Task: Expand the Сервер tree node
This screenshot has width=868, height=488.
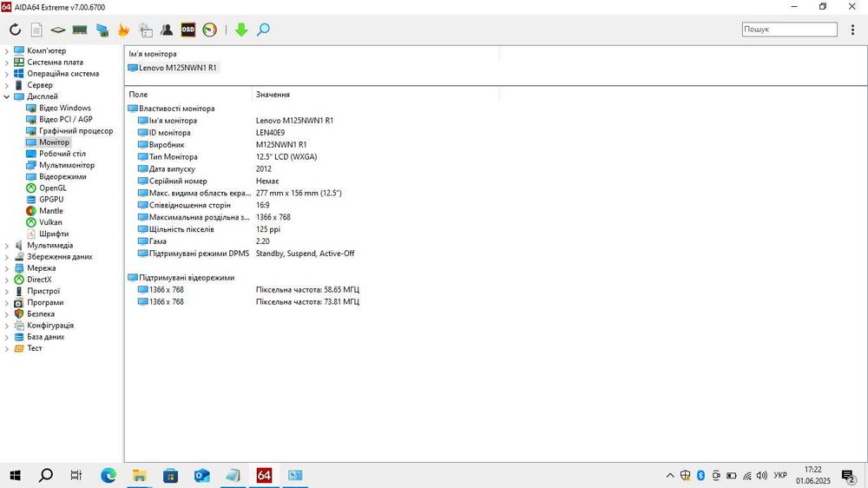Action: (7, 85)
